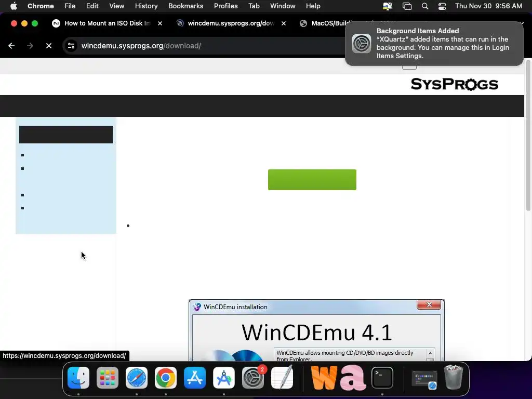This screenshot has width=532, height=399.
Task: Open Control Center in menu bar
Action: point(442,6)
